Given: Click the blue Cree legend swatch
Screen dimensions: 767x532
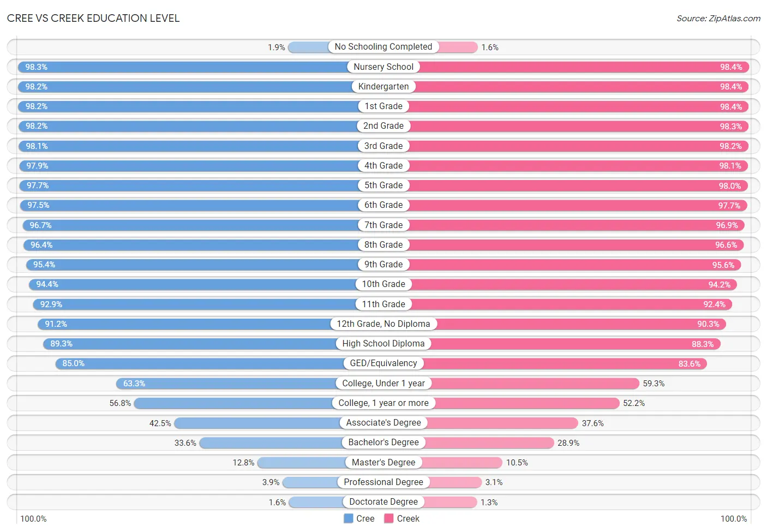Looking at the screenshot, I should tap(348, 518).
